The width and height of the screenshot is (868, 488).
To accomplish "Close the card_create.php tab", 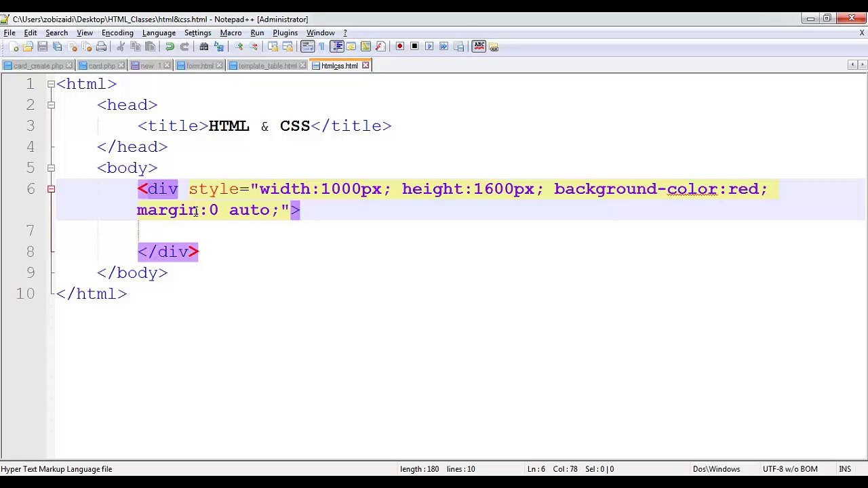I will [x=68, y=66].
